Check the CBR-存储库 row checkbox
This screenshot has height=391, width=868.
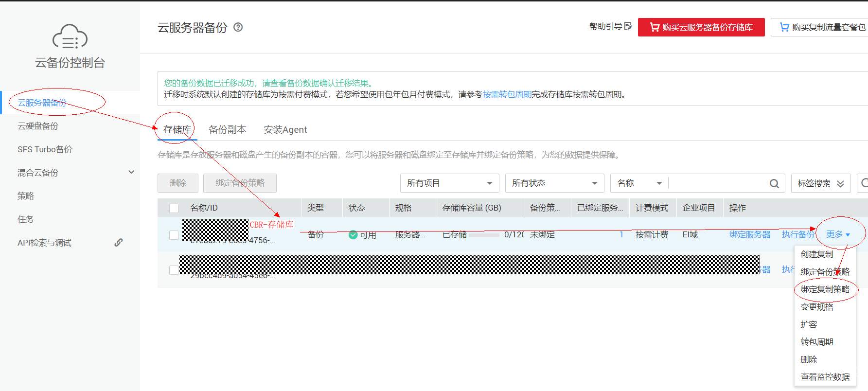point(174,235)
